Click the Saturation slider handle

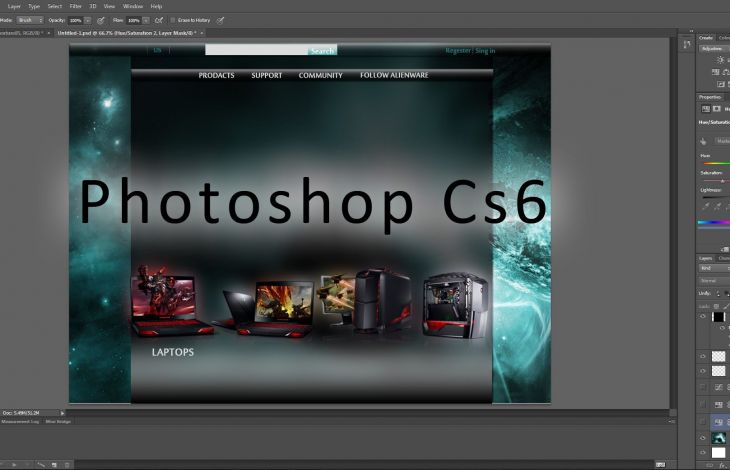click(723, 181)
